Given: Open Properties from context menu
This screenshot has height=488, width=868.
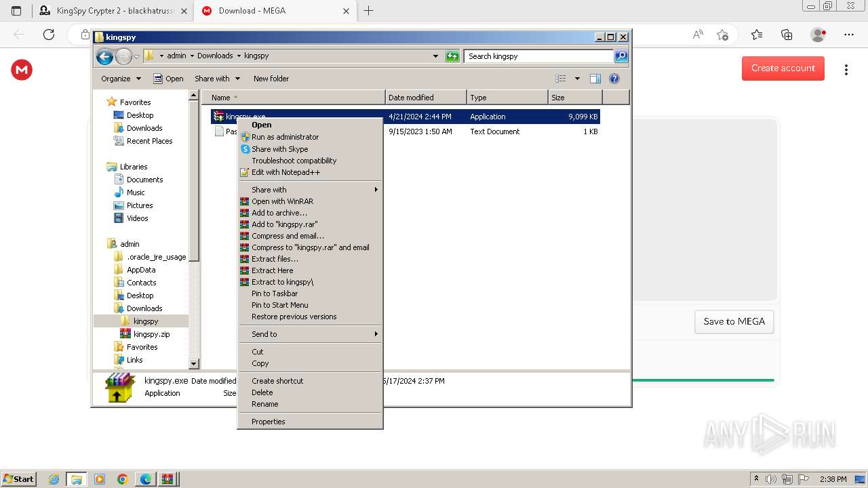Looking at the screenshot, I should [x=310, y=422].
